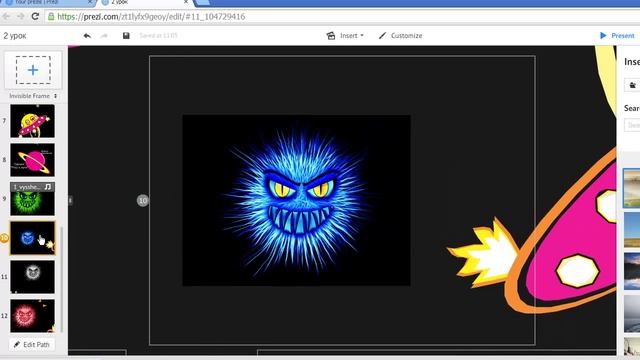Viewport: 640px width, 360px height.
Task: Open the Invisible Frame type dropdown
Action: coord(33,96)
